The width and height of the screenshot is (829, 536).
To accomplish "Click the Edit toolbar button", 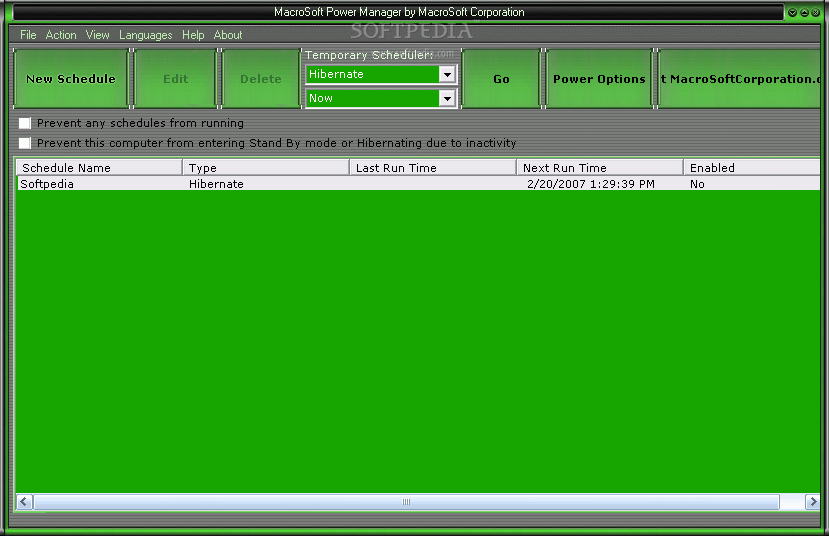I will tap(176, 79).
